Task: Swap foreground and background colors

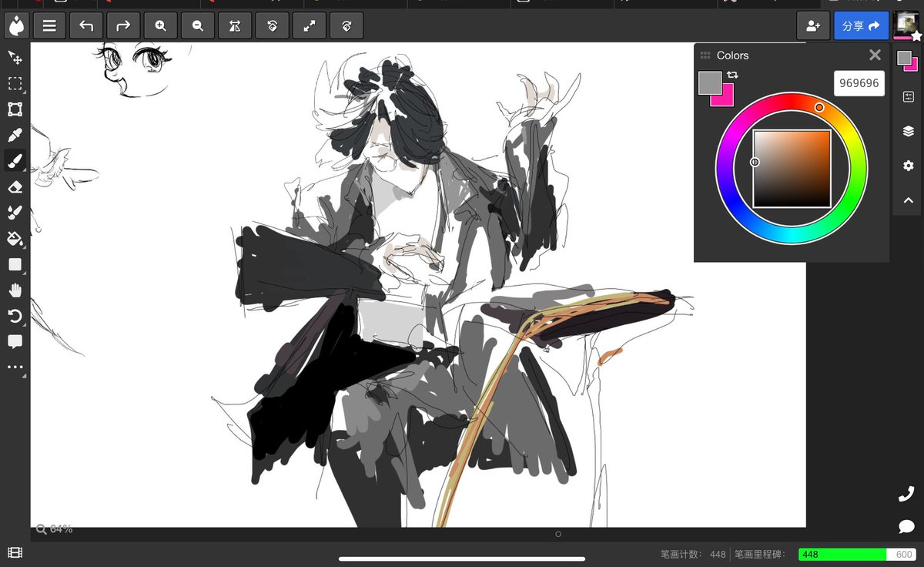Action: 732,75
